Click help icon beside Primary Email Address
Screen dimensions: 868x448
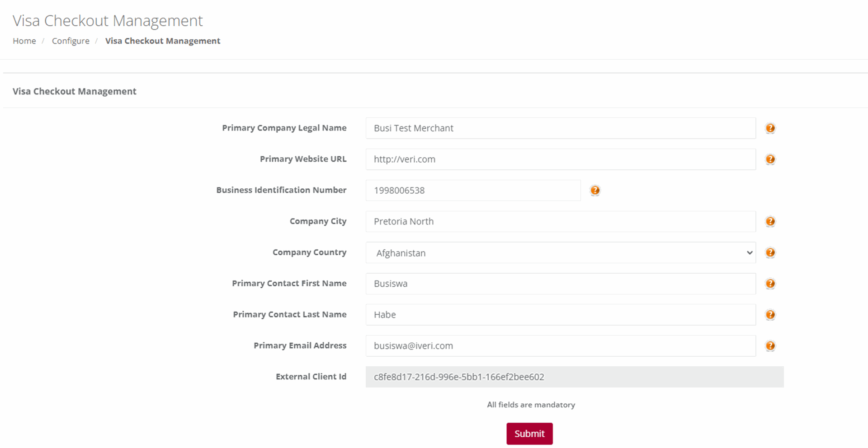(770, 346)
